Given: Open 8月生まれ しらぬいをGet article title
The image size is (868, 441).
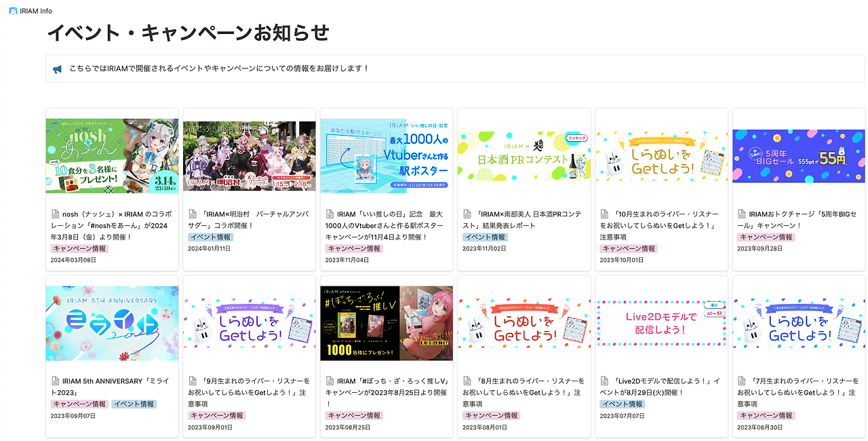Looking at the screenshot, I should coord(524,392).
